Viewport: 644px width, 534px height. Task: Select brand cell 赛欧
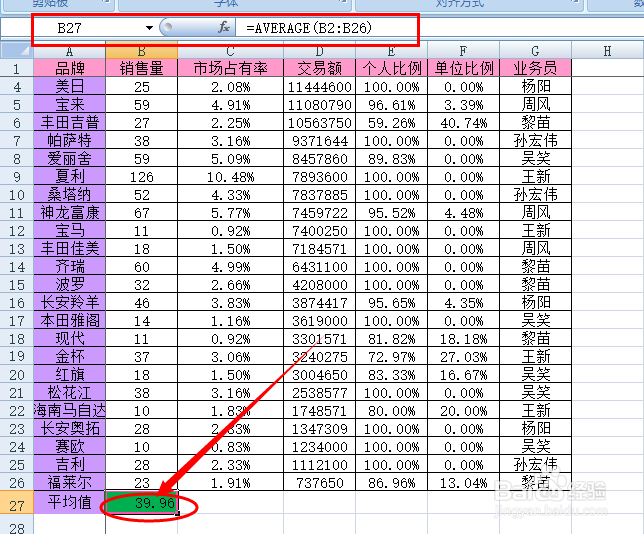(x=69, y=447)
